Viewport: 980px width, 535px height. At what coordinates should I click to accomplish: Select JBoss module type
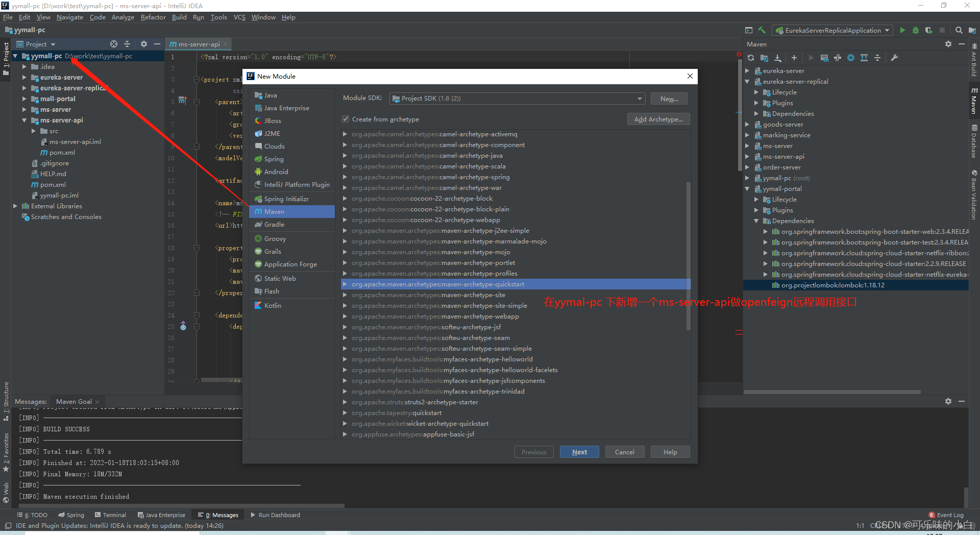(x=292, y=120)
